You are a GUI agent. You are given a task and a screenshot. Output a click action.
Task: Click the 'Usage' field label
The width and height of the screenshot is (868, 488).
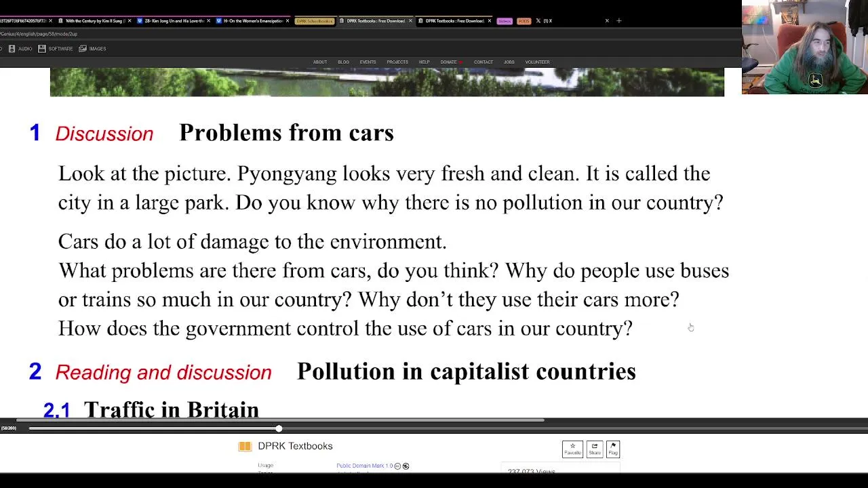265,466
